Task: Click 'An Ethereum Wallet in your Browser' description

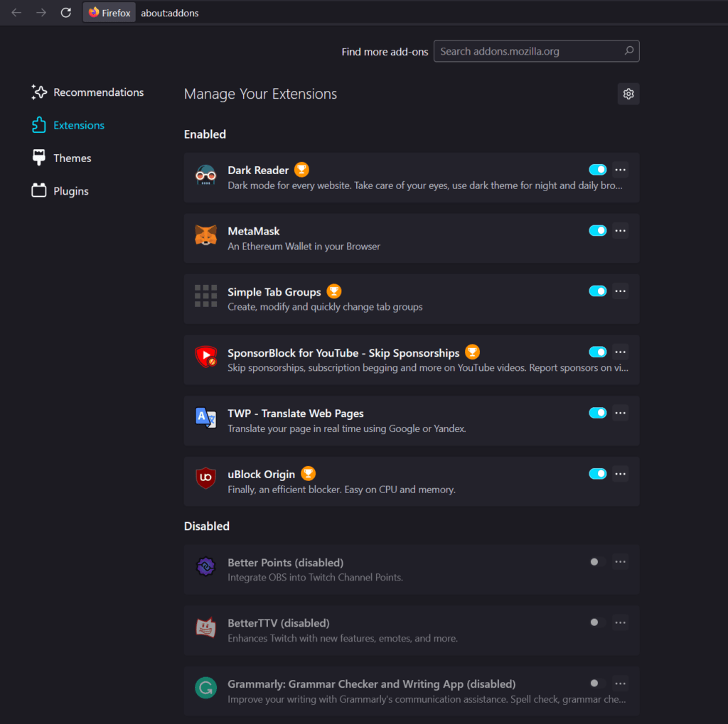Action: point(304,247)
